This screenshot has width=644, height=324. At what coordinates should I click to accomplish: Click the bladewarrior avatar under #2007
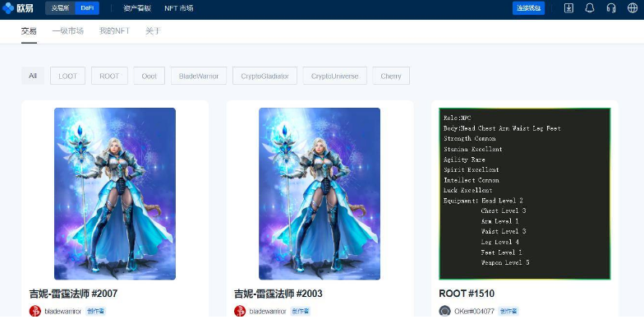point(34,311)
